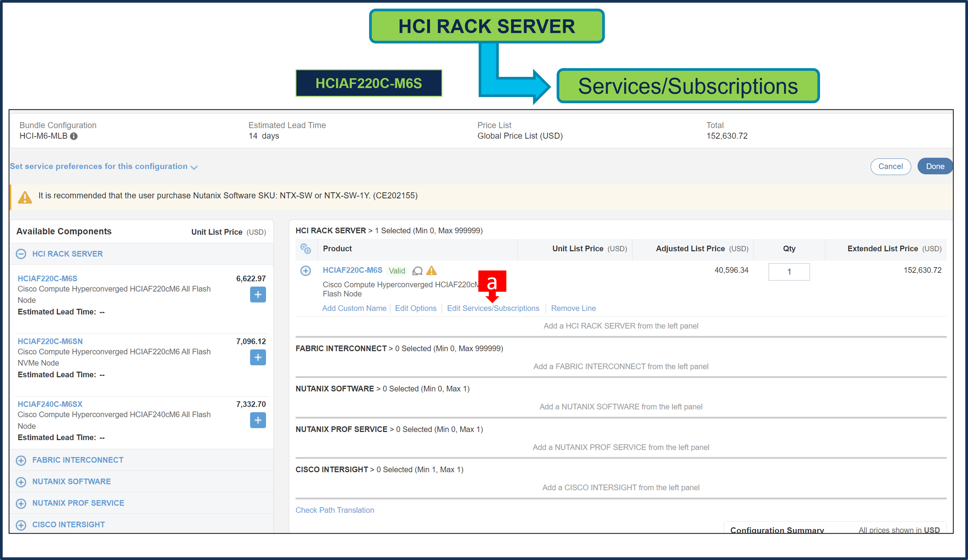This screenshot has height=560, width=968.
Task: Click the Unit List Price column header in product table
Action: 589,248
